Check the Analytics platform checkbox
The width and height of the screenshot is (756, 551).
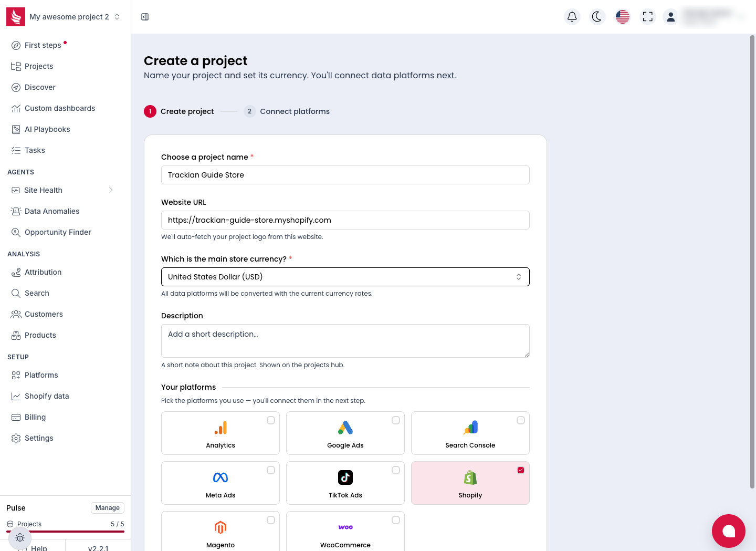coord(271,420)
